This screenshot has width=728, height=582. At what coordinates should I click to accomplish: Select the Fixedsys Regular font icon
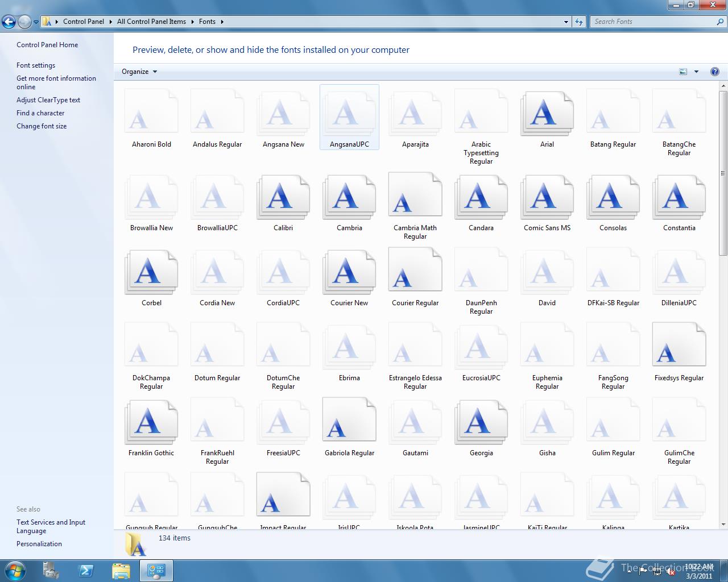tap(679, 345)
